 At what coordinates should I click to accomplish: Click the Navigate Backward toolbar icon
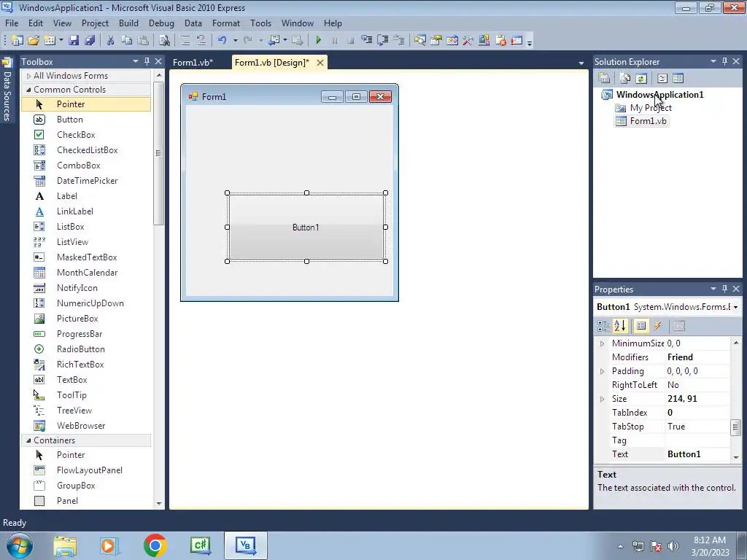pos(274,41)
